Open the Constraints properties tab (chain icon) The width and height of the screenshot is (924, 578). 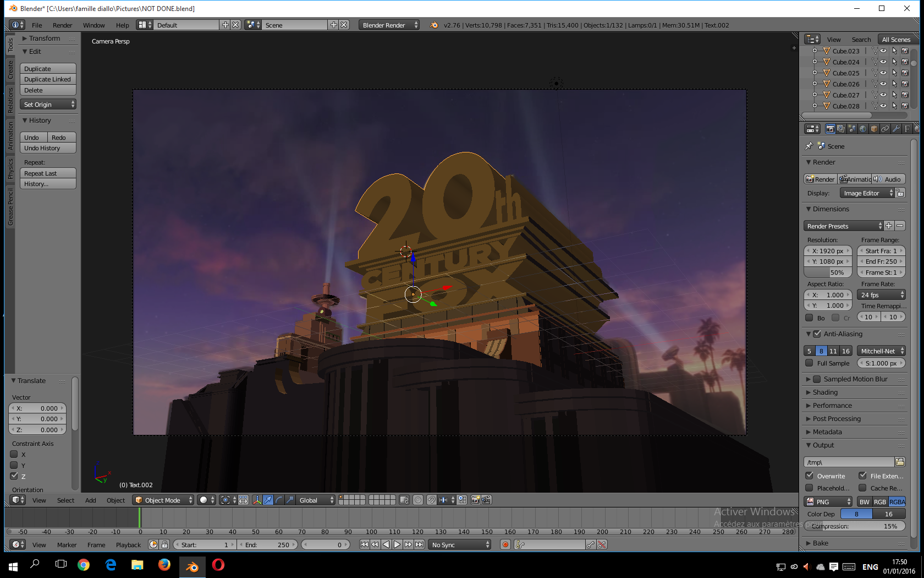coord(885,129)
